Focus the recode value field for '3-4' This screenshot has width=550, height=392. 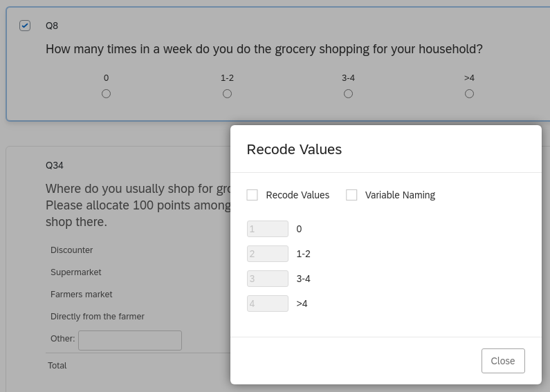pos(268,279)
